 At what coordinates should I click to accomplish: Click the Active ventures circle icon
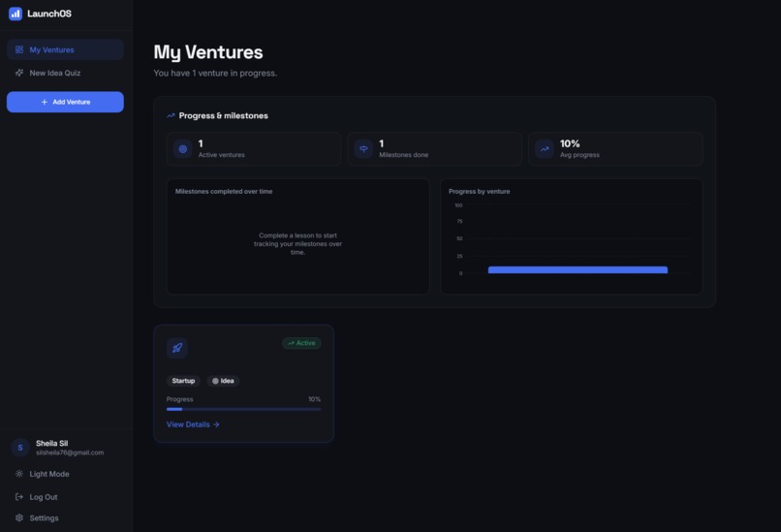point(183,149)
